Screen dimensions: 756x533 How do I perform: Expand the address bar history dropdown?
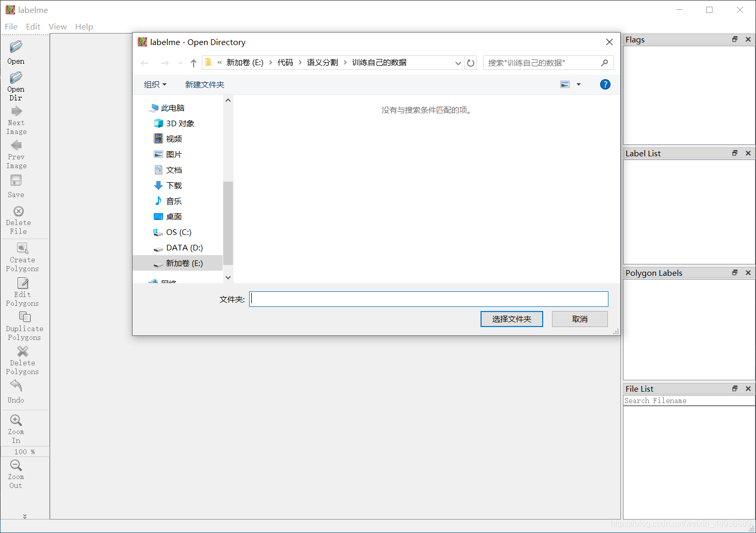pyautogui.click(x=458, y=63)
